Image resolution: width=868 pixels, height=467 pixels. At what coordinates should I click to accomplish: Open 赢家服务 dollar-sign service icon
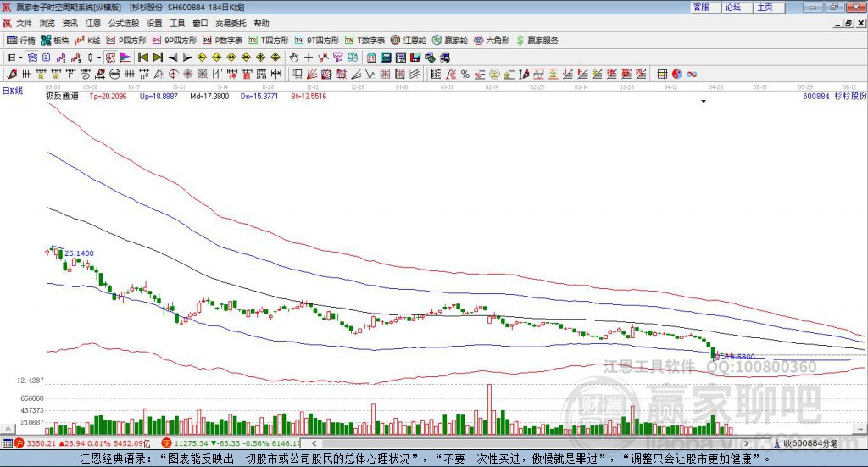(537, 40)
